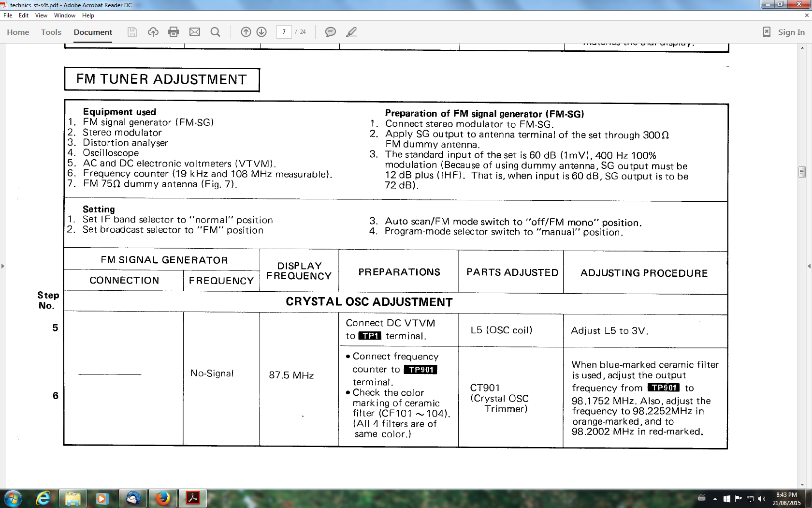
Task: Click the Sign In link
Action: pyautogui.click(x=791, y=32)
